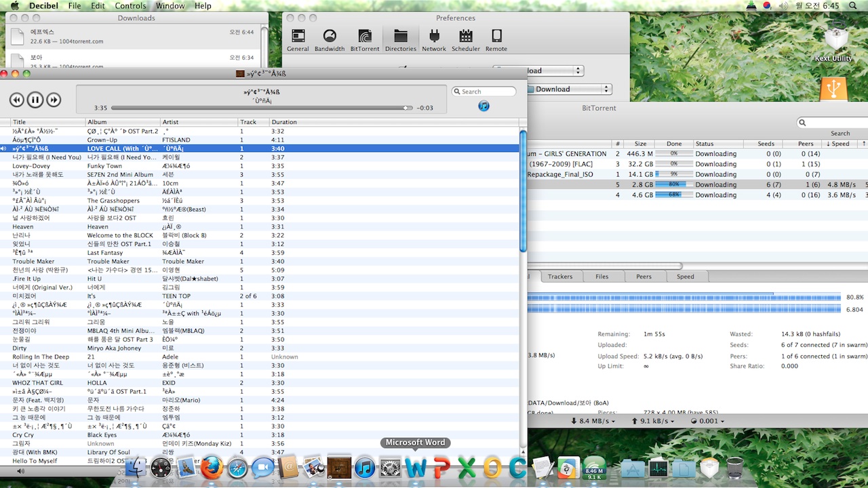Open Finder from the Dock
868x488 pixels.
pyautogui.click(x=135, y=467)
